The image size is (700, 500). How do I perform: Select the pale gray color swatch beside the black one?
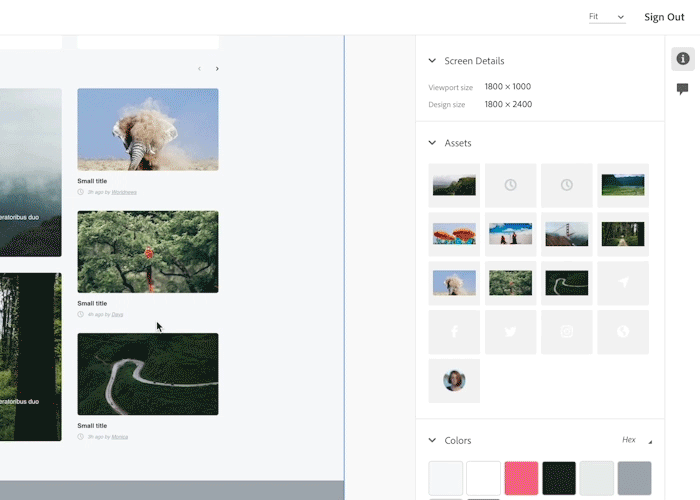(x=597, y=478)
